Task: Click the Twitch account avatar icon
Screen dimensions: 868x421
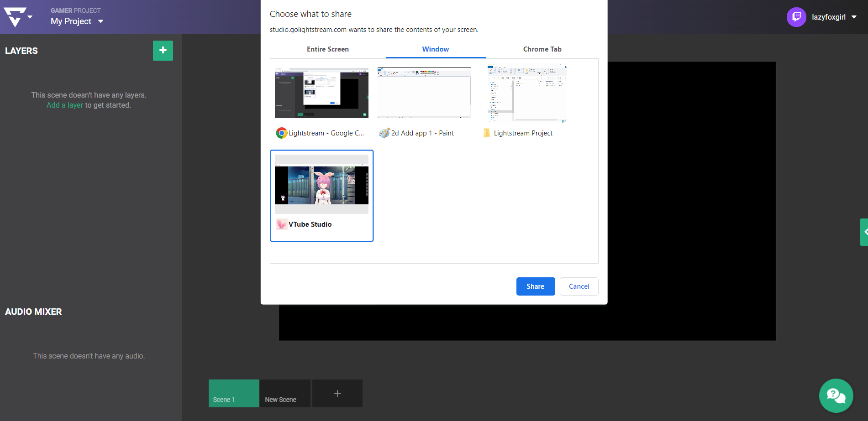Action: coord(796,17)
